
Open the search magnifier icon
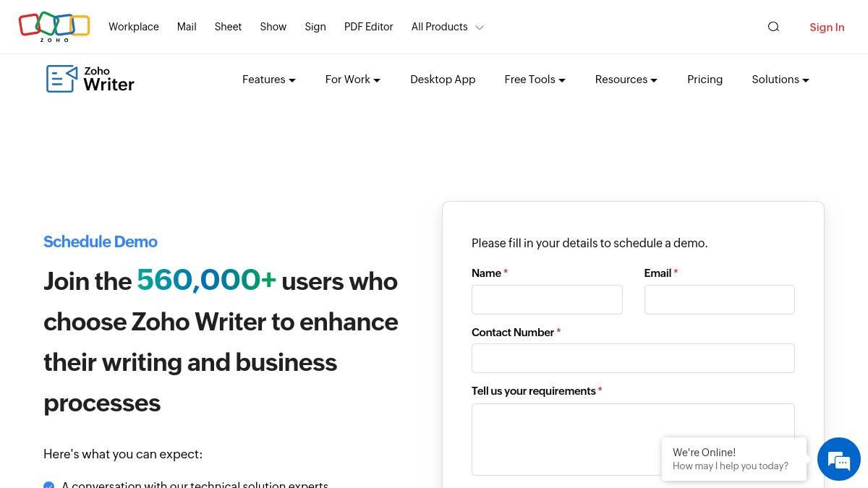tap(773, 27)
